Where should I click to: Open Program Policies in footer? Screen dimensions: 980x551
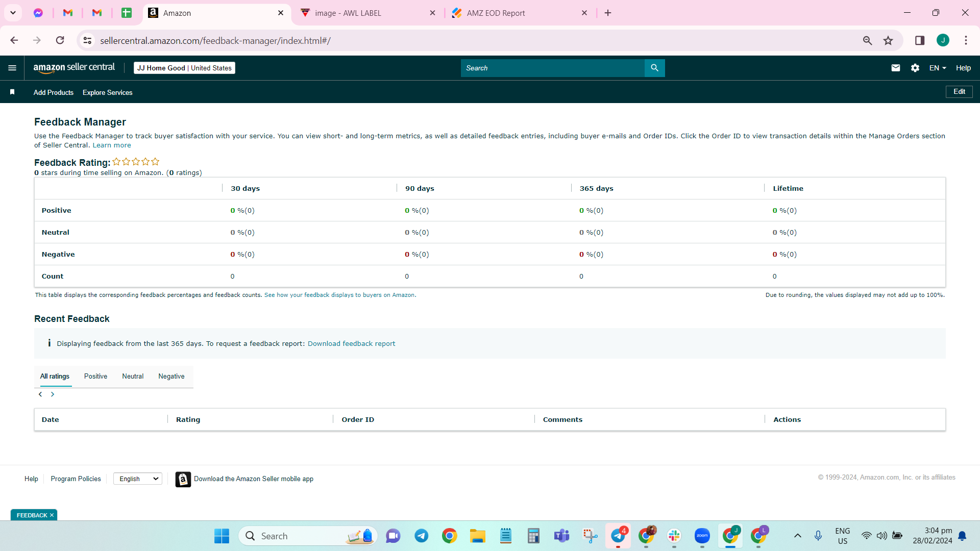76,479
